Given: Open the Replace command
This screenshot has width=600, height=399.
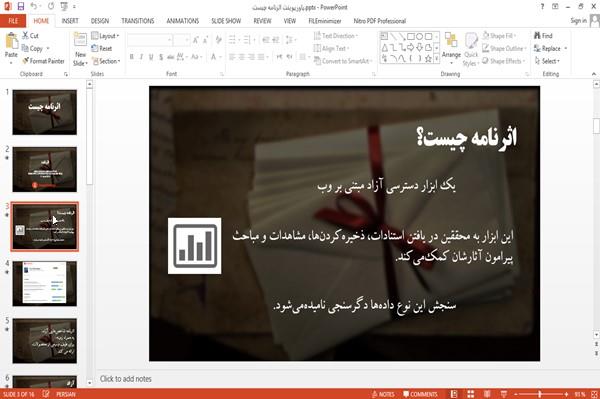Looking at the screenshot, I should point(550,48).
